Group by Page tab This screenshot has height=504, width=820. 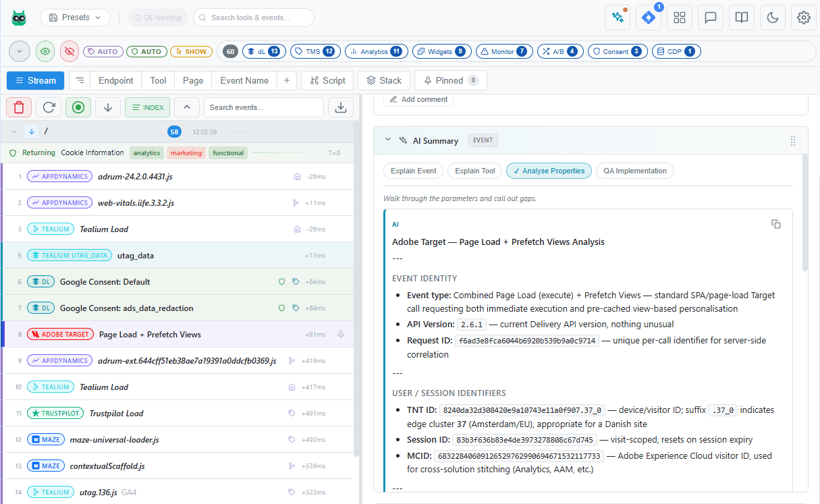(x=193, y=80)
